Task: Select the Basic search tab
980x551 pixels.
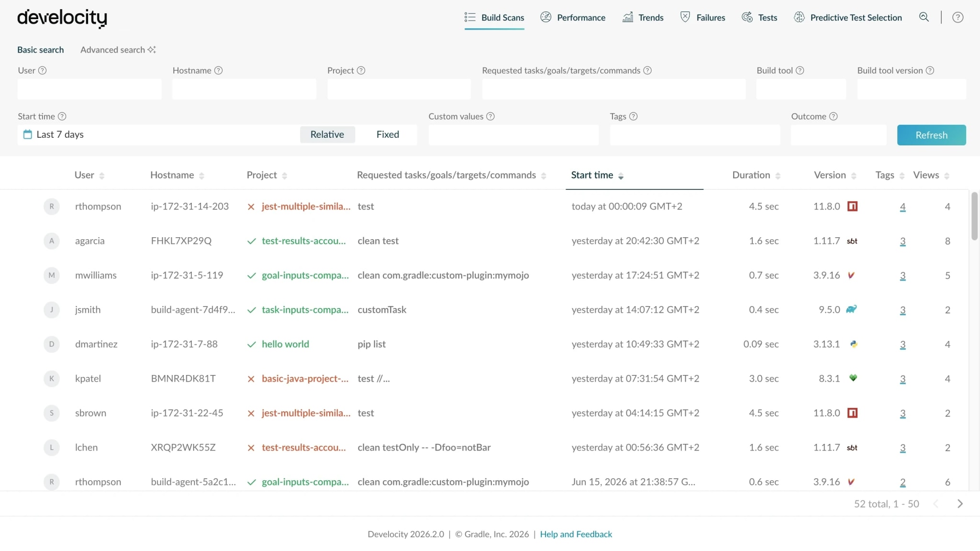Action: pos(41,50)
